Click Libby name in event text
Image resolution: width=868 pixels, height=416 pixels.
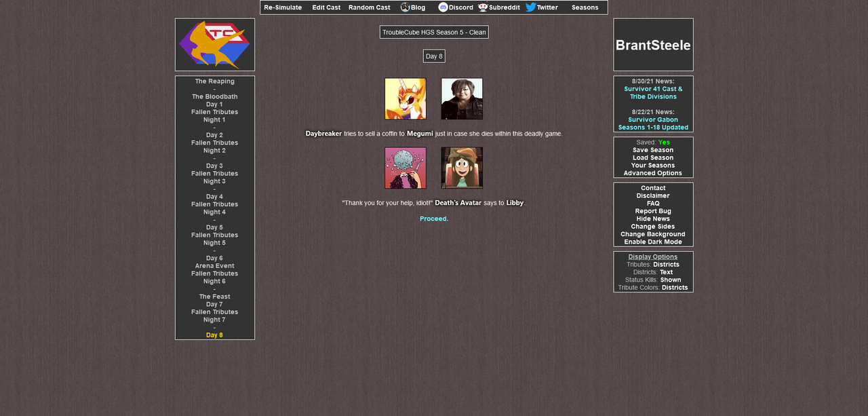(x=515, y=203)
